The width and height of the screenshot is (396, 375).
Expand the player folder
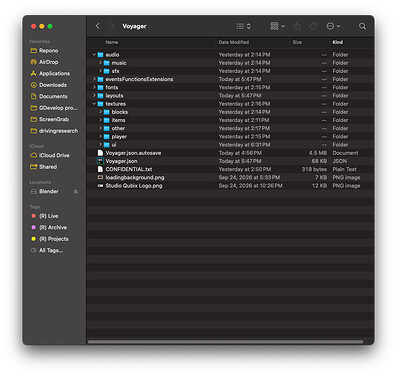[x=100, y=136]
